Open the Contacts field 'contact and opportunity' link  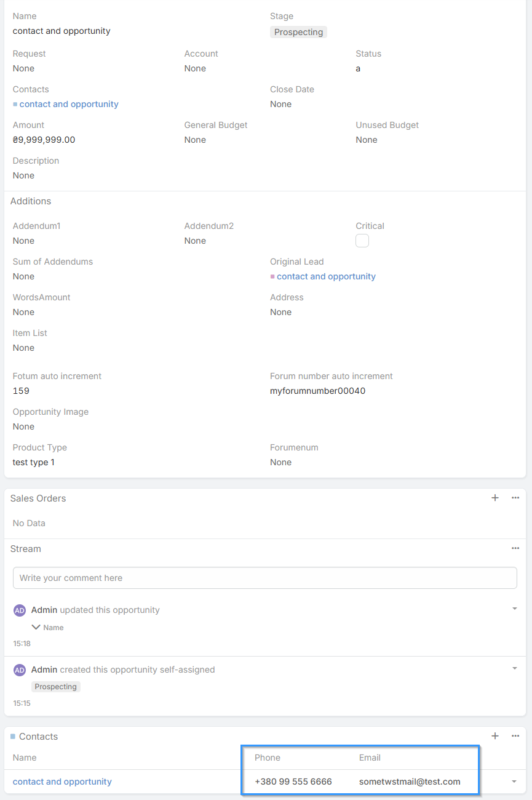(x=69, y=104)
